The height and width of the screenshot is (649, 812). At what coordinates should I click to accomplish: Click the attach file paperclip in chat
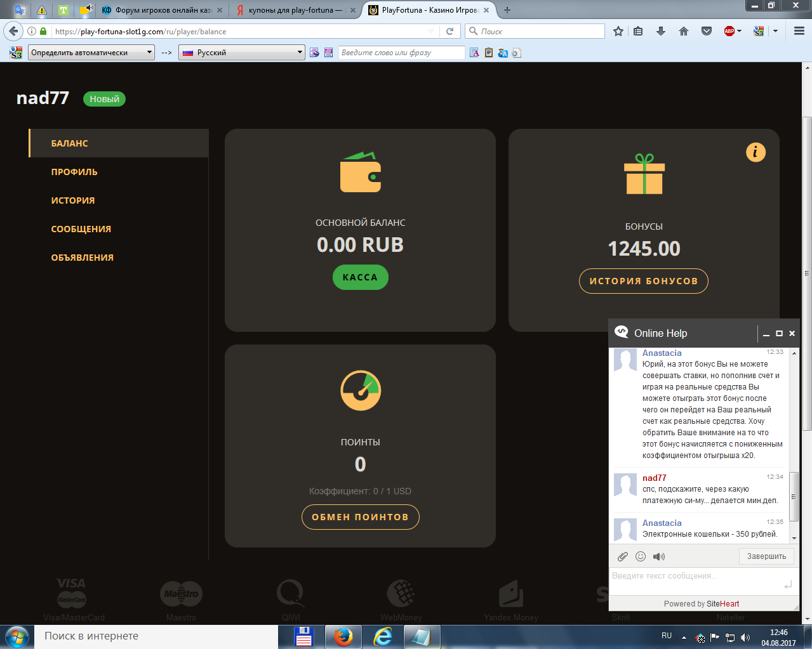[623, 556]
